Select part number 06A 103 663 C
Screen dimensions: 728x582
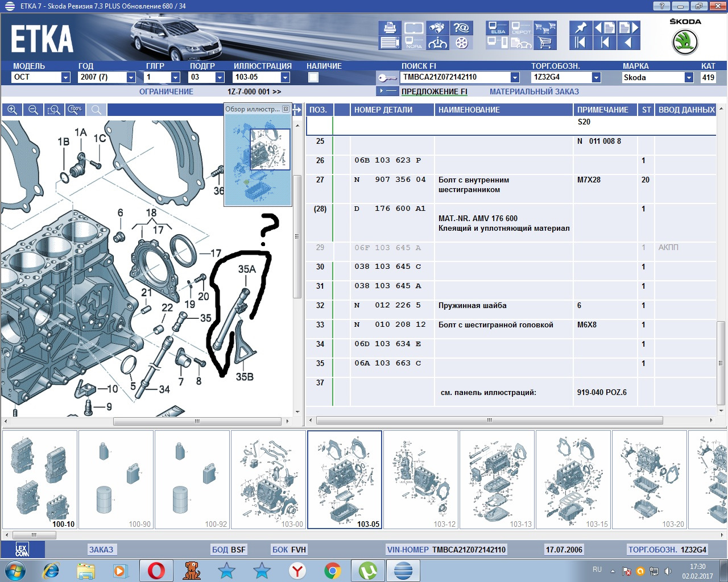point(388,363)
